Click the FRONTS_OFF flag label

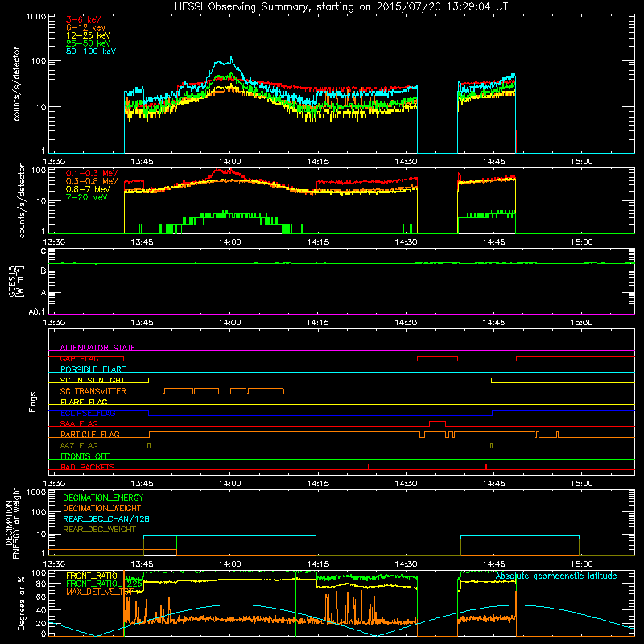point(85,456)
